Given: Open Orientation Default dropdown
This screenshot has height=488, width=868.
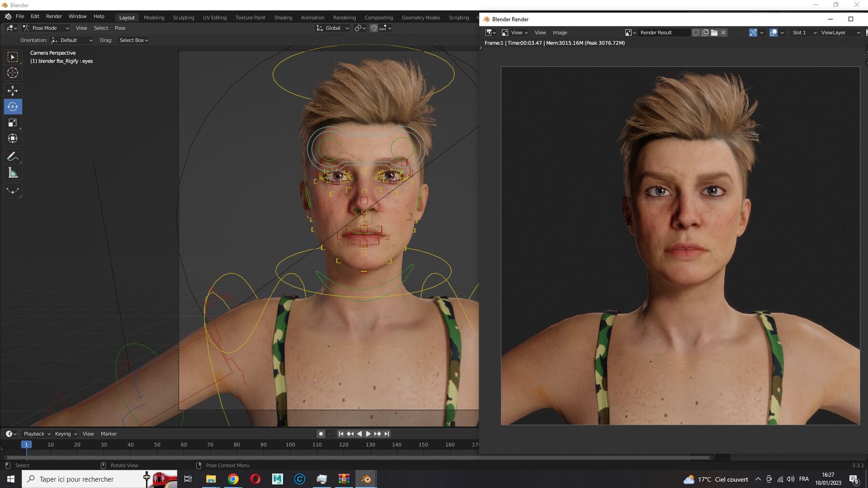Looking at the screenshot, I should point(72,40).
